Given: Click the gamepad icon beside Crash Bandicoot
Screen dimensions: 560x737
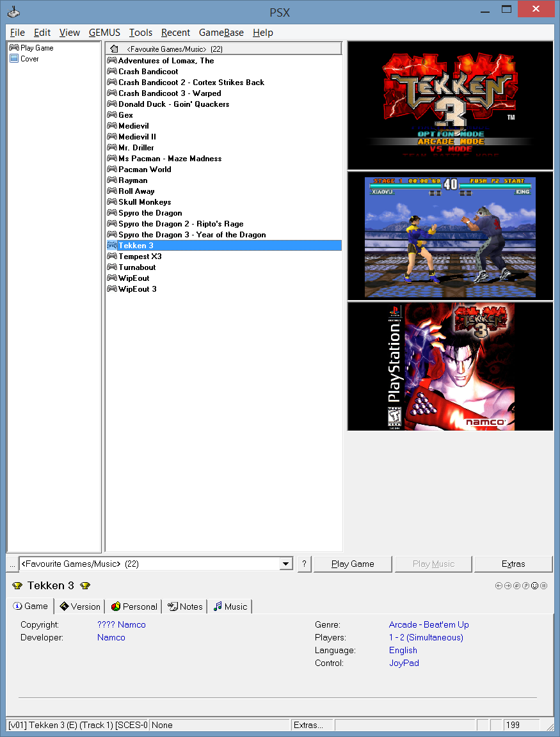Looking at the screenshot, I should pyautogui.click(x=112, y=72).
